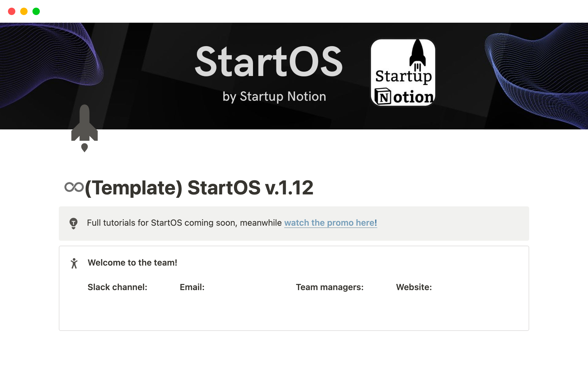Image resolution: width=588 pixels, height=368 pixels.
Task: Click the Slack channel: label
Action: (x=117, y=287)
